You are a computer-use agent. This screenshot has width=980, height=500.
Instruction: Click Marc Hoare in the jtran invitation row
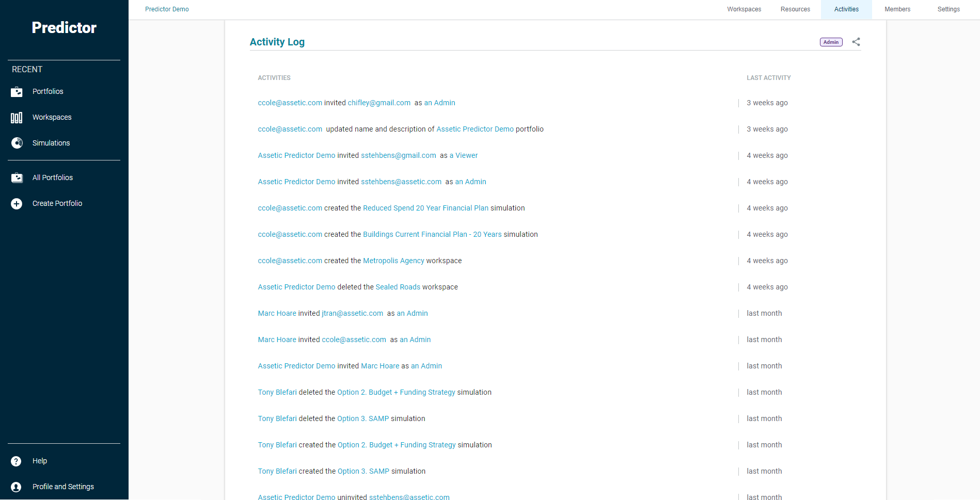tap(277, 313)
